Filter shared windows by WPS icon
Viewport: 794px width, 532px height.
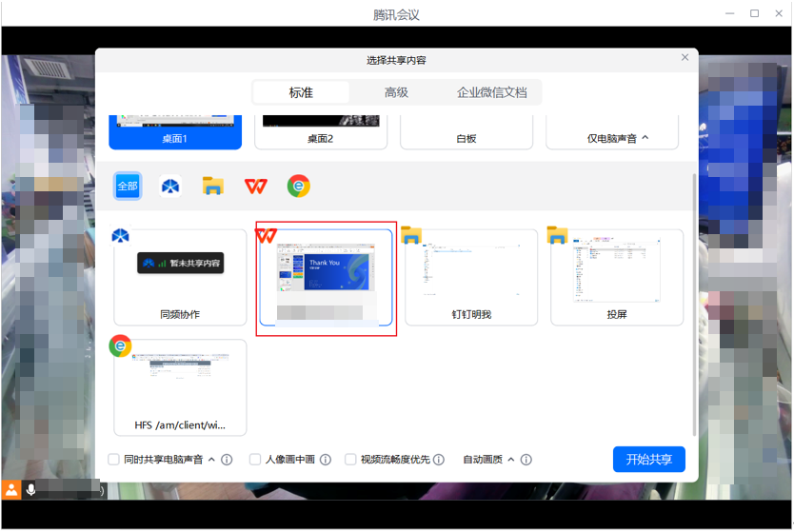click(256, 187)
